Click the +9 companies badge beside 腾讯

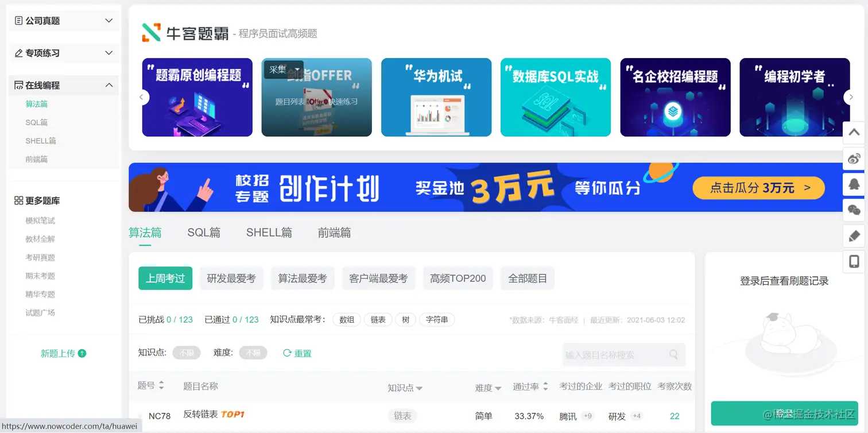587,416
